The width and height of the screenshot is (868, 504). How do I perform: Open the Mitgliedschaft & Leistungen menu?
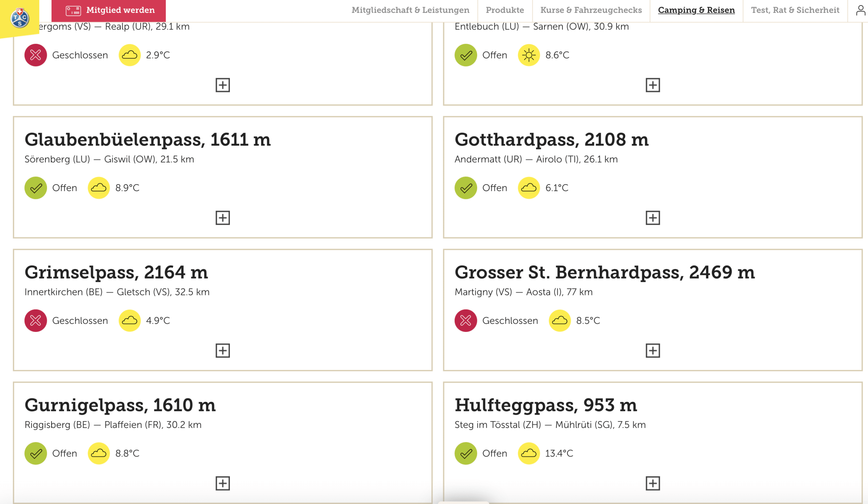pyautogui.click(x=410, y=10)
